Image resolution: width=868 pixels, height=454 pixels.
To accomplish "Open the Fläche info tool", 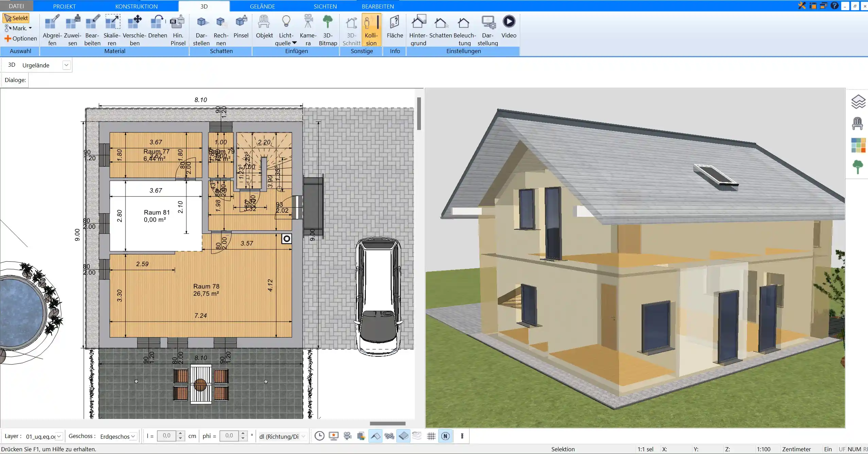I will coord(395,27).
